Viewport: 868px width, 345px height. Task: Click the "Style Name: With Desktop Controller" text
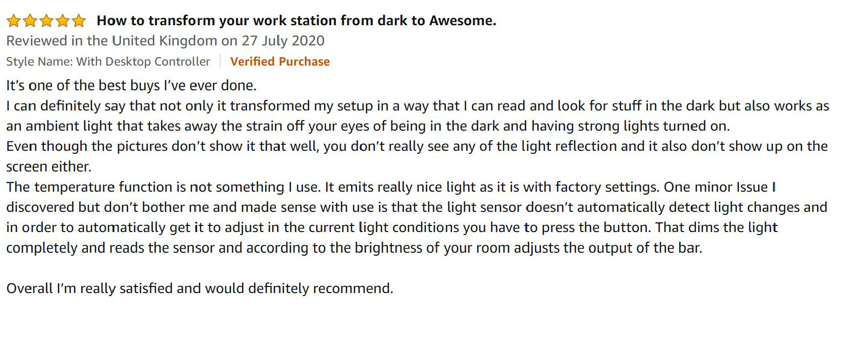click(108, 62)
